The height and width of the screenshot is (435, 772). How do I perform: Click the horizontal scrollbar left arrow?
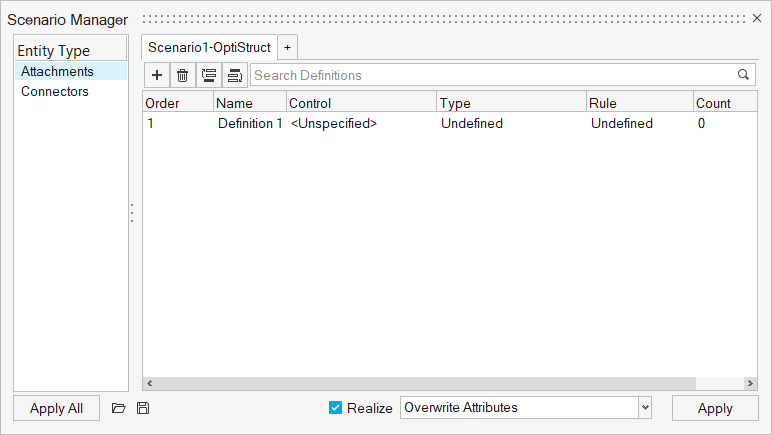tap(150, 383)
